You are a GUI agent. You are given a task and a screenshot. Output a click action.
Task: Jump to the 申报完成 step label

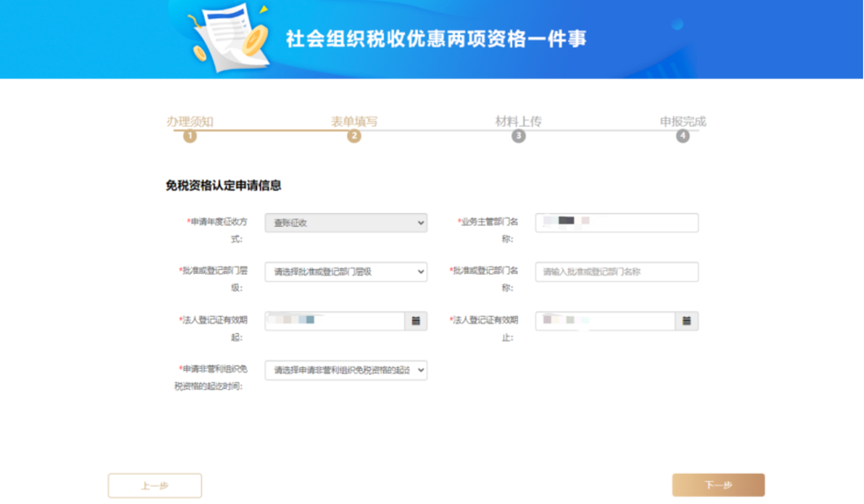click(x=683, y=122)
